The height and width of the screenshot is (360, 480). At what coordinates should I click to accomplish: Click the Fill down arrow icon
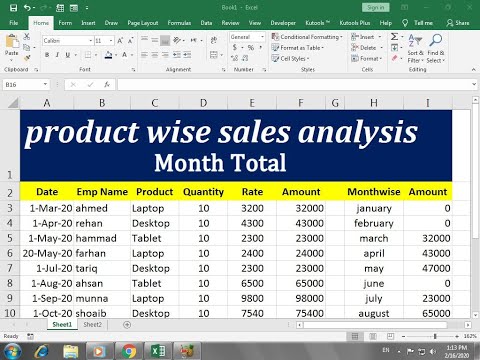click(x=395, y=48)
